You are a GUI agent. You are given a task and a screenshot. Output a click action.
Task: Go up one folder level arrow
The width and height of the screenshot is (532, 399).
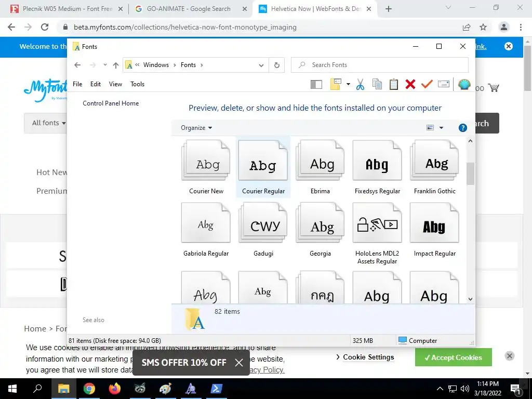pos(116,65)
